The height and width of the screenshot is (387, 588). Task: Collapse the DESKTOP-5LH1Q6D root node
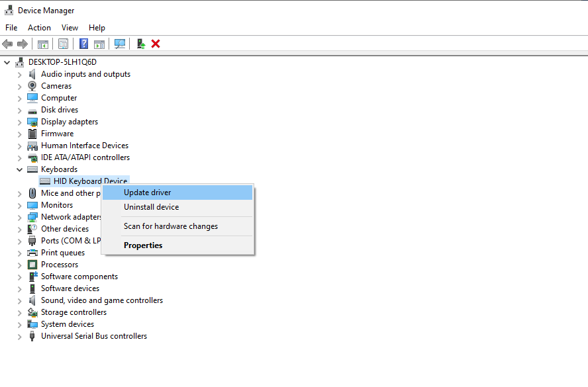7,62
